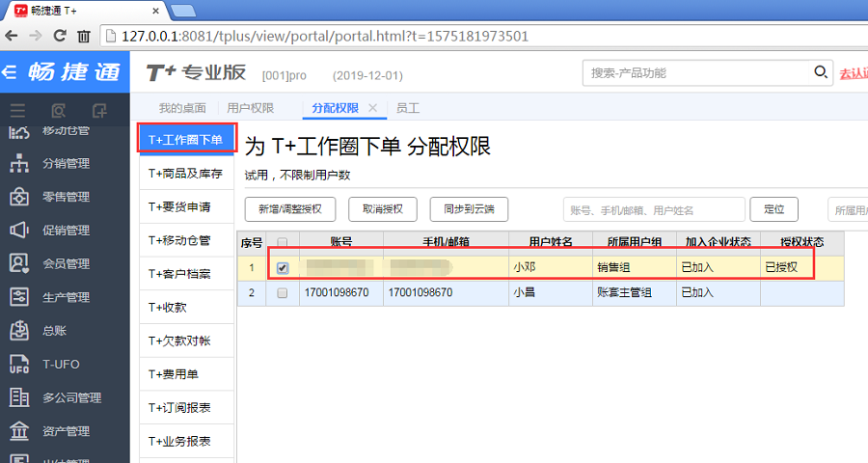
Task: Click the 账号、手机/邮箱、用户姓名 search field
Action: click(x=654, y=210)
